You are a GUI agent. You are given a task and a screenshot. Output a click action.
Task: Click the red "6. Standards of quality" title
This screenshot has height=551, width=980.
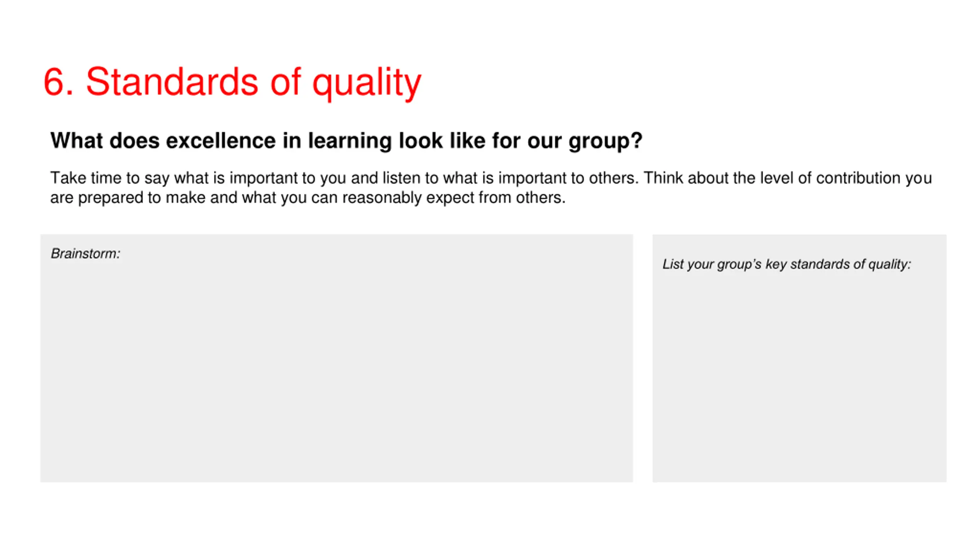tap(232, 82)
